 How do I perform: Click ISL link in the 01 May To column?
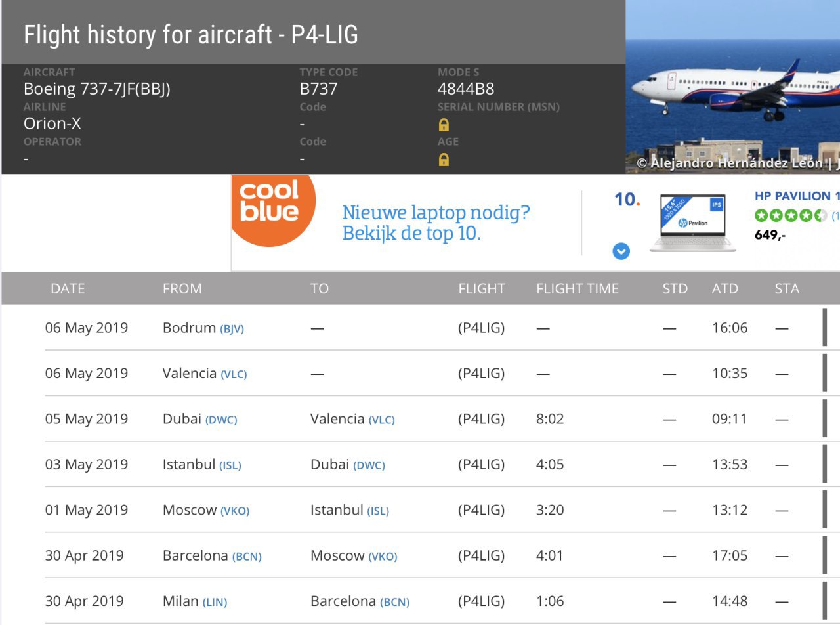tap(378, 511)
